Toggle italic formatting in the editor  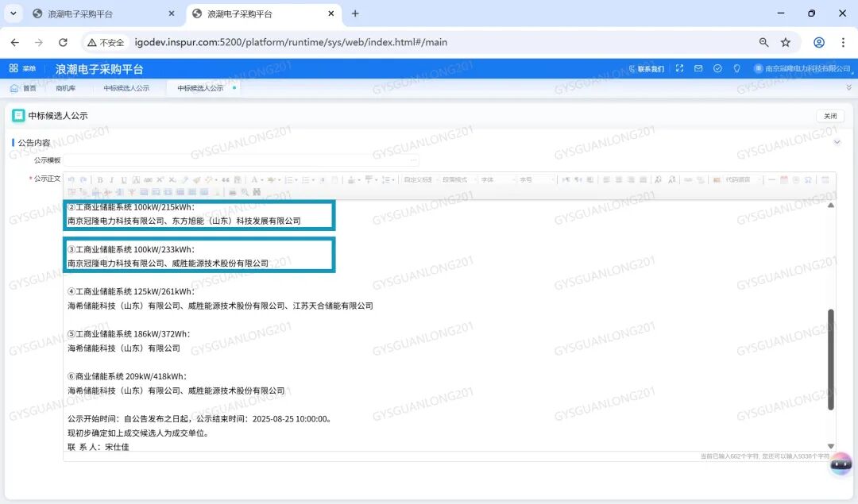tap(111, 180)
